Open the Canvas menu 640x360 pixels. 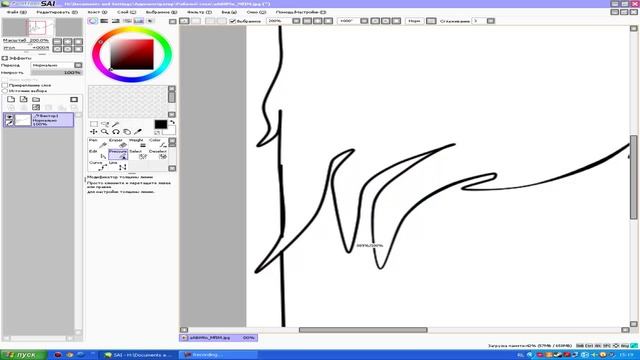point(97,12)
